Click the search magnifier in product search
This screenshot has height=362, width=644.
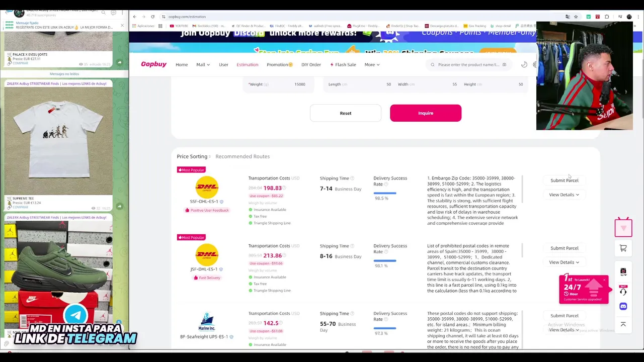[x=432, y=64]
